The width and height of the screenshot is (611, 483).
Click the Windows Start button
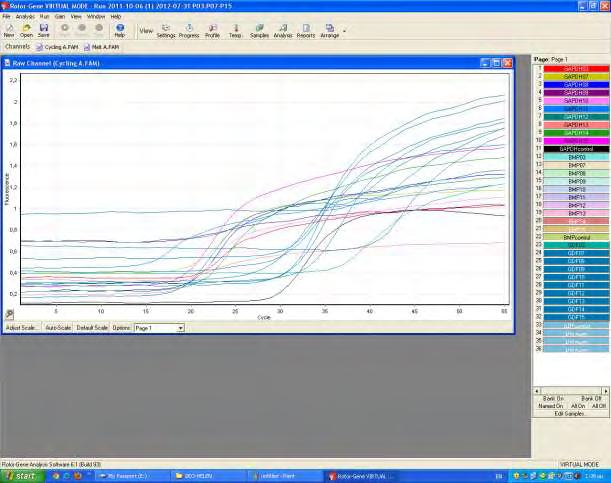[x=22, y=476]
